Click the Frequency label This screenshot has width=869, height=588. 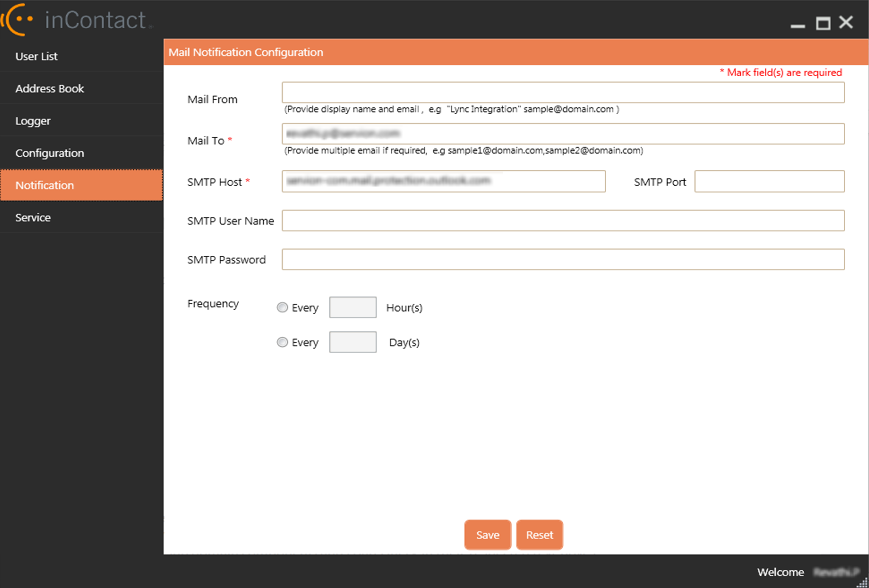click(x=213, y=304)
